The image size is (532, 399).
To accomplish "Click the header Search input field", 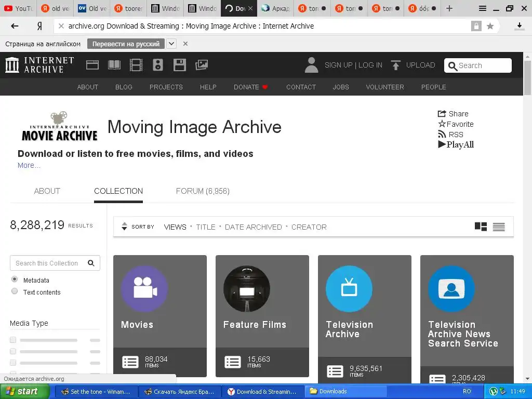I will [x=478, y=65].
